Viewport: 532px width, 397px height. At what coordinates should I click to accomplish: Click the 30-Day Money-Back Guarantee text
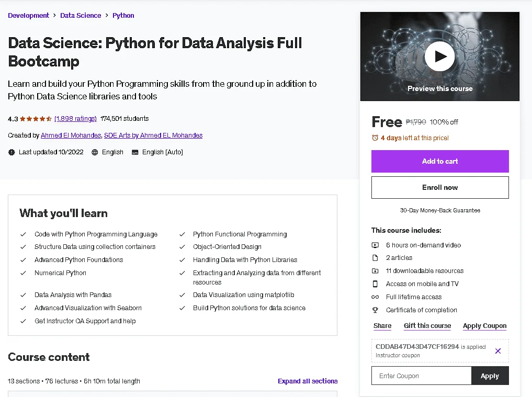(440, 210)
